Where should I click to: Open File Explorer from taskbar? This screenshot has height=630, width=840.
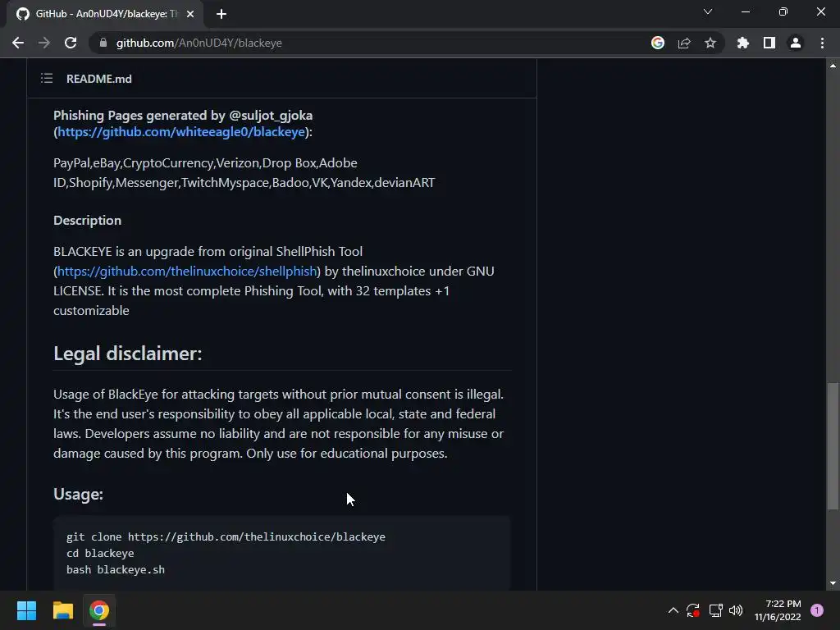[62, 610]
